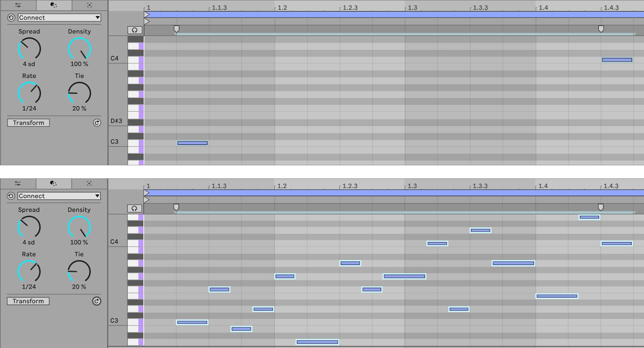The height and width of the screenshot is (348, 644).
Task: Click the headphone preview icon above the piano keys
Action: (134, 30)
